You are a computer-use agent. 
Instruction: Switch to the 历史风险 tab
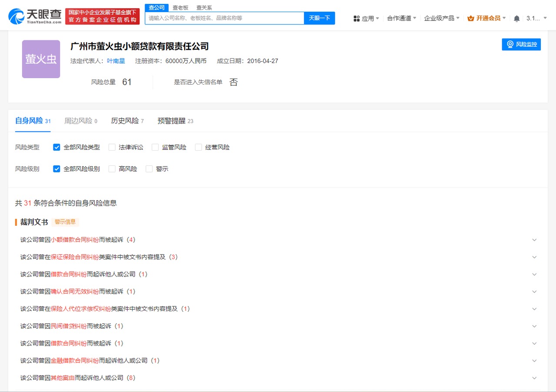click(x=127, y=121)
